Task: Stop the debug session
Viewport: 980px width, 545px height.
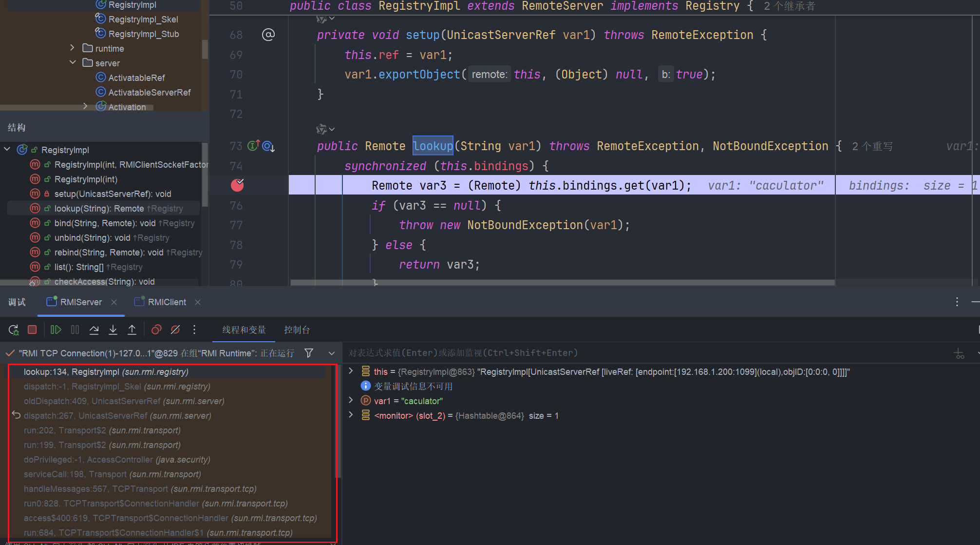Action: (x=32, y=330)
